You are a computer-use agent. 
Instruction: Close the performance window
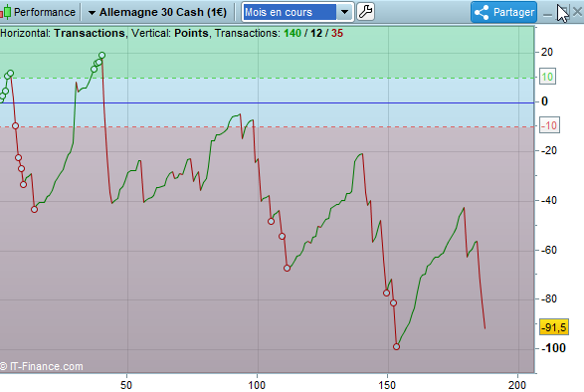tap(577, 12)
